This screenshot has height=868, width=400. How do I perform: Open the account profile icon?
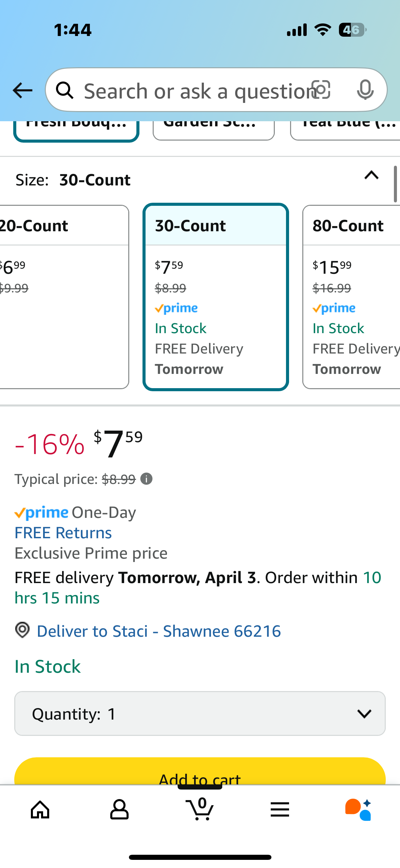click(x=119, y=810)
